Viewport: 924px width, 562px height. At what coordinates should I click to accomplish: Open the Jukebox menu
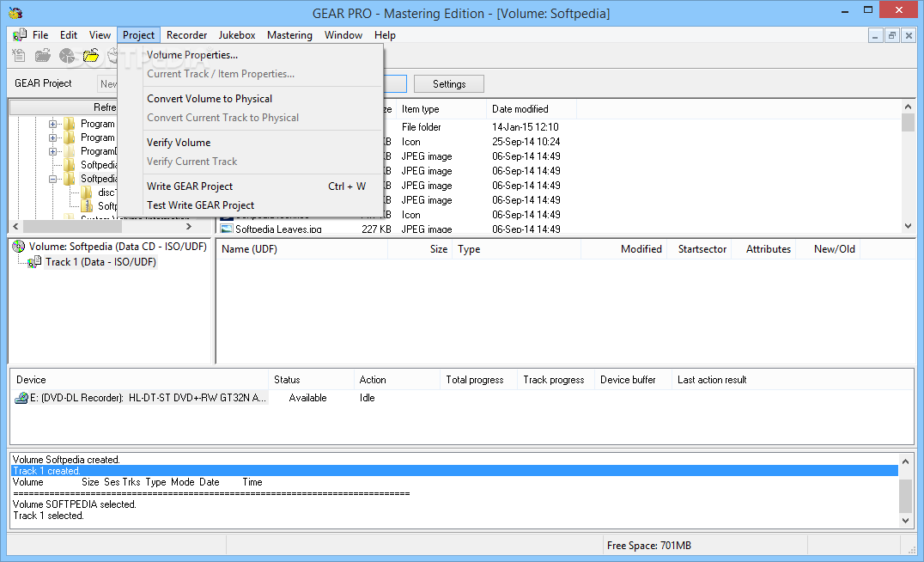coord(237,35)
